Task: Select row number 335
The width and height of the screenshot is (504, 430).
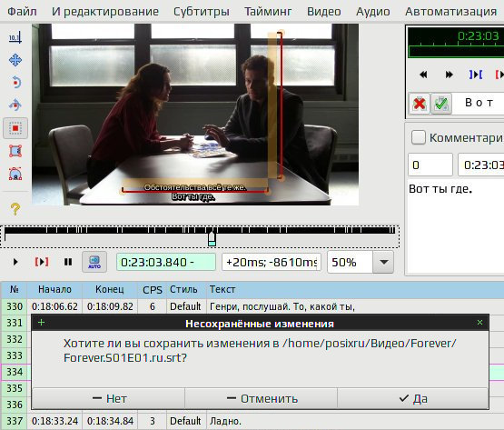Action: 15,388
